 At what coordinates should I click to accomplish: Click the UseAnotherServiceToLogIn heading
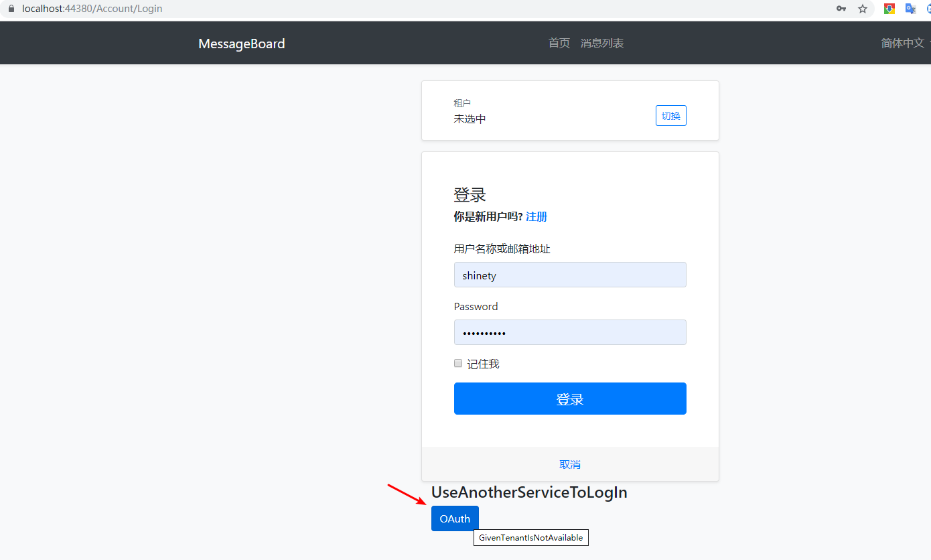pos(529,492)
